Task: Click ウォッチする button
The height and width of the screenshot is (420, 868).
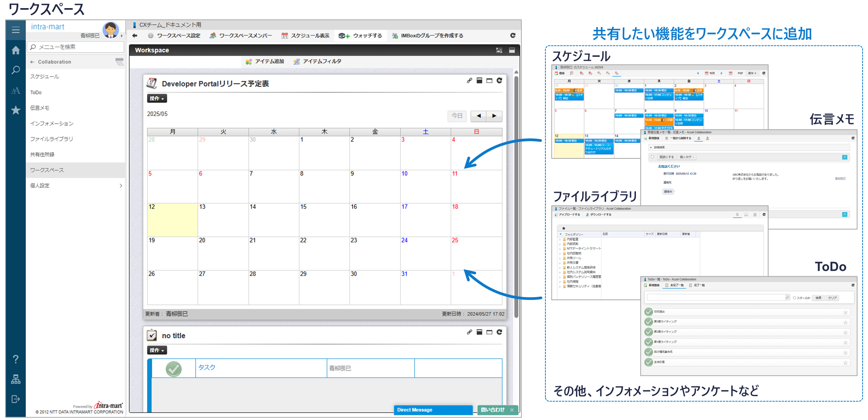Action: pos(360,36)
